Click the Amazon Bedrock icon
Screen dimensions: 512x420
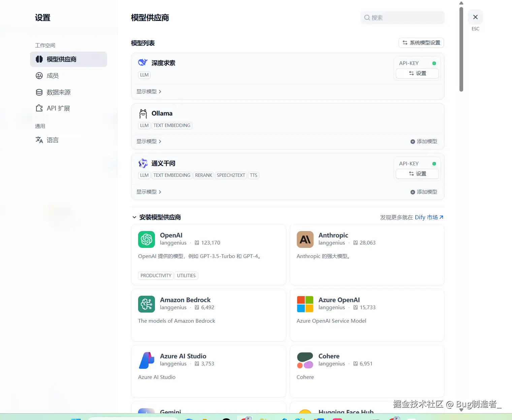tap(146, 304)
